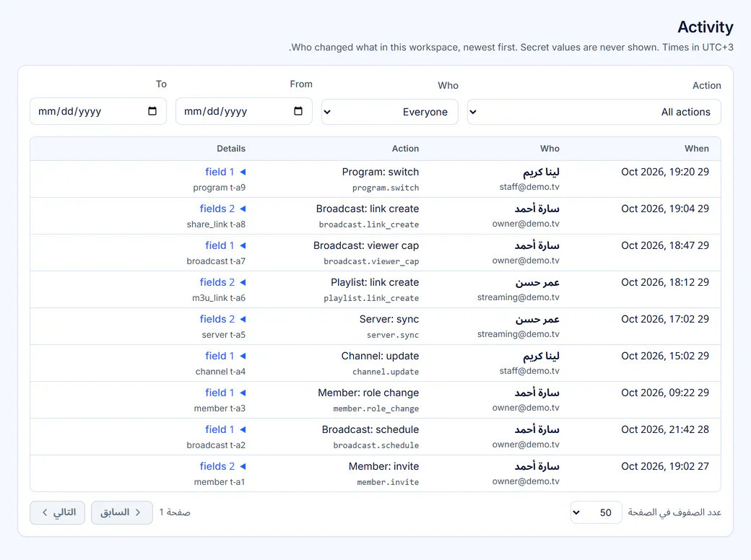Select the Broadcast: schedule action text
This screenshot has height=560, width=751.
[370, 430]
